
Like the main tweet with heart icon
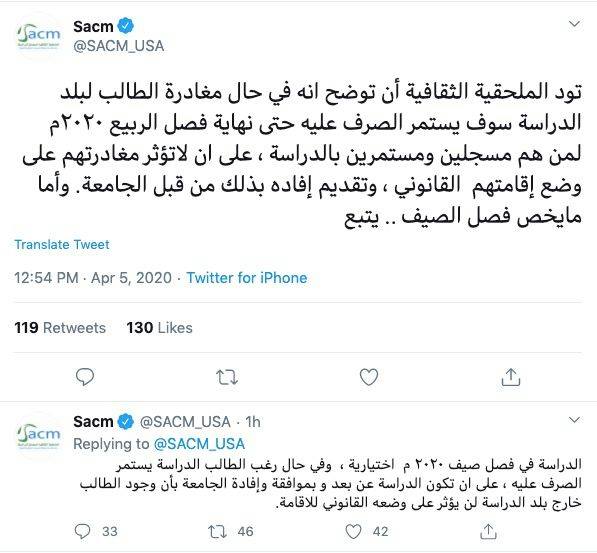click(x=369, y=377)
